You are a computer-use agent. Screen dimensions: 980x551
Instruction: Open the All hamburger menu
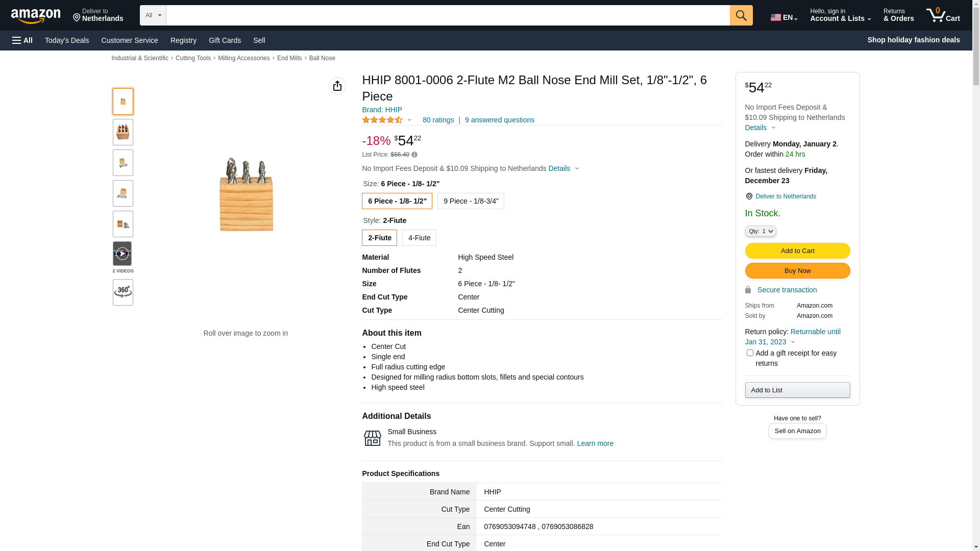[22, 40]
